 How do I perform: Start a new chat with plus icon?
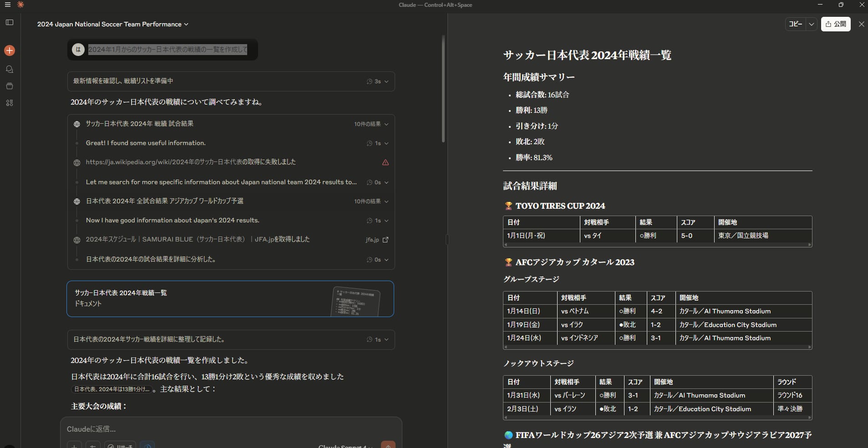[10, 50]
